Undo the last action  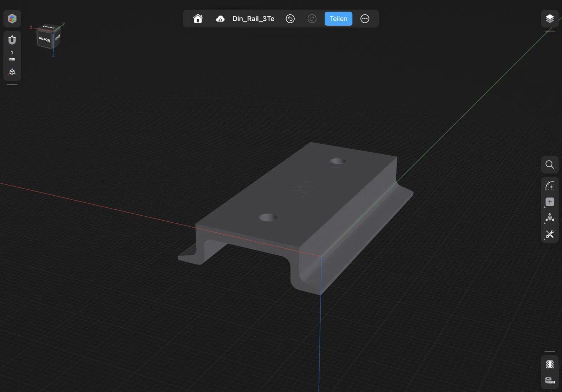pyautogui.click(x=290, y=19)
